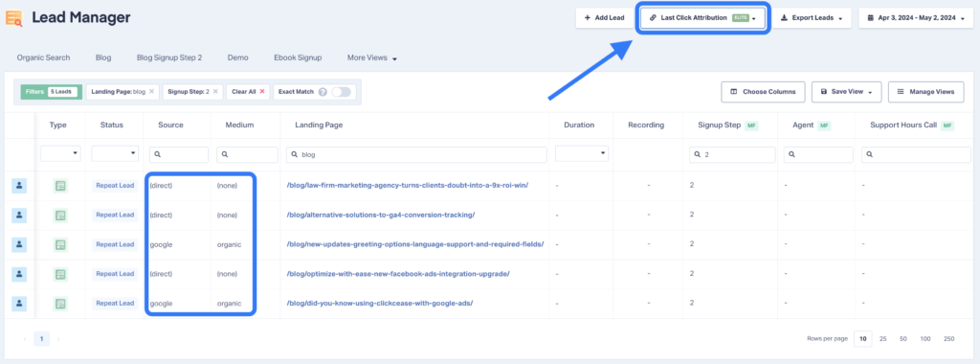The width and height of the screenshot is (980, 364).
Task: Set rows per page to 25
Action: (x=883, y=338)
